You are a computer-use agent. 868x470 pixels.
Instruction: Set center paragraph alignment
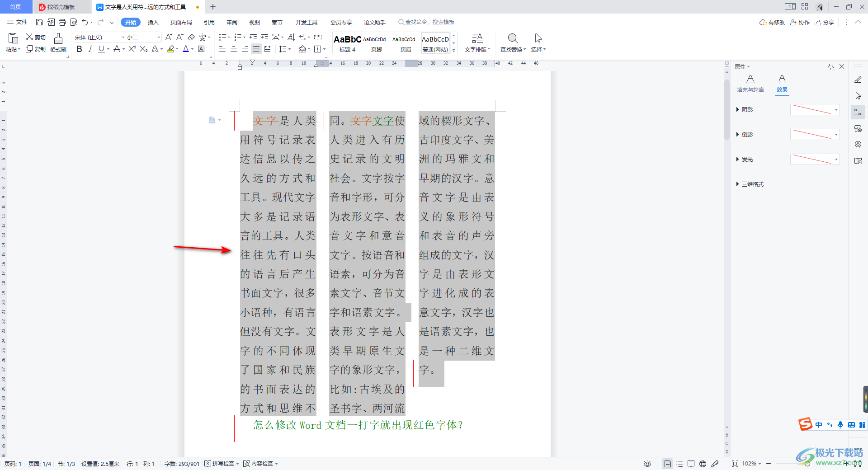[x=234, y=49]
